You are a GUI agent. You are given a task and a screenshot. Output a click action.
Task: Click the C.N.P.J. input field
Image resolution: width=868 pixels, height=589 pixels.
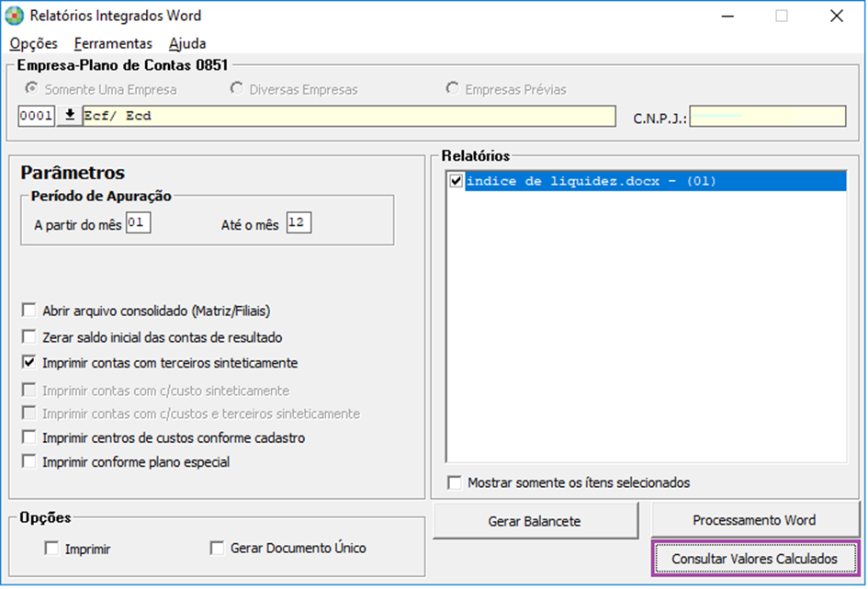[x=768, y=116]
